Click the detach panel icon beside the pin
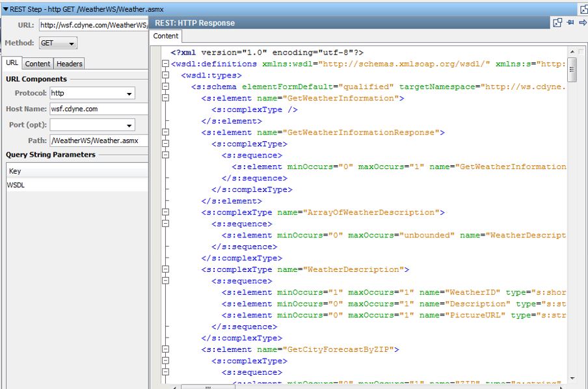588x389 pixels. point(556,22)
